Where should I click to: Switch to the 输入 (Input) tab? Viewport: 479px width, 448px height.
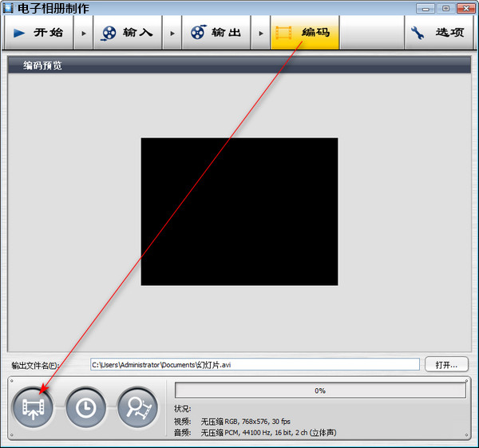click(x=128, y=33)
